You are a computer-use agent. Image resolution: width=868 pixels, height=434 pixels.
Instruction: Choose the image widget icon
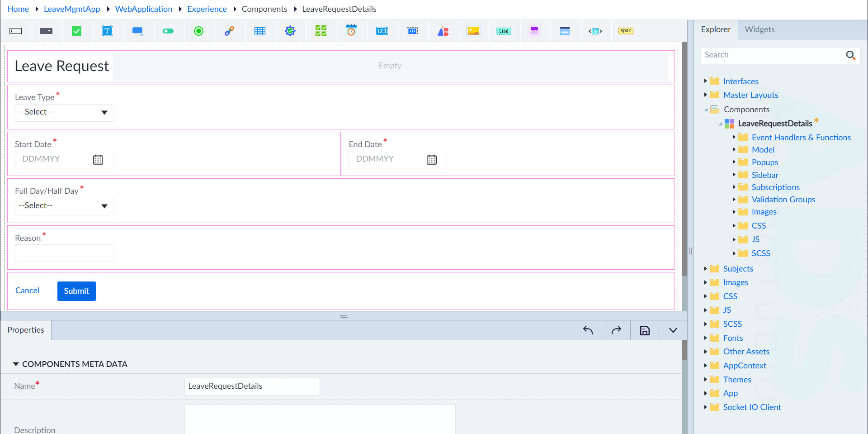[x=473, y=31]
